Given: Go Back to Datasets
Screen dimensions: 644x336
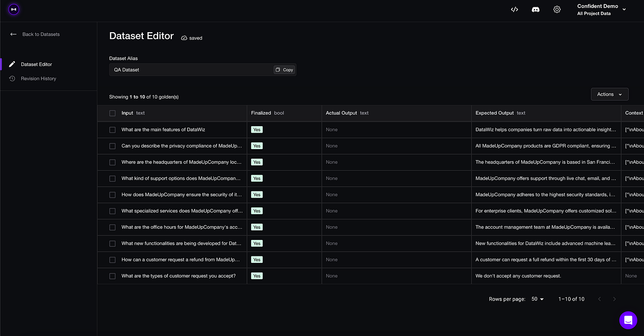Looking at the screenshot, I should pos(35,34).
